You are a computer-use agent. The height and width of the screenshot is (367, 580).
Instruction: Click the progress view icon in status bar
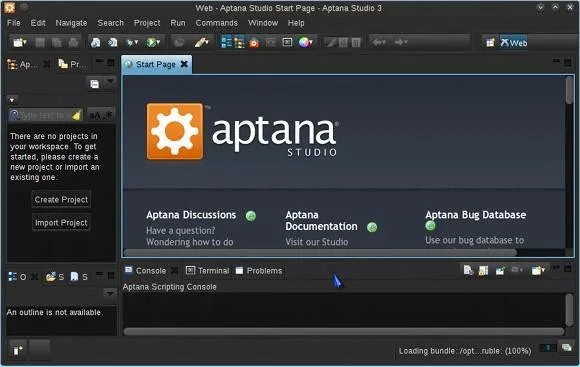(x=566, y=347)
